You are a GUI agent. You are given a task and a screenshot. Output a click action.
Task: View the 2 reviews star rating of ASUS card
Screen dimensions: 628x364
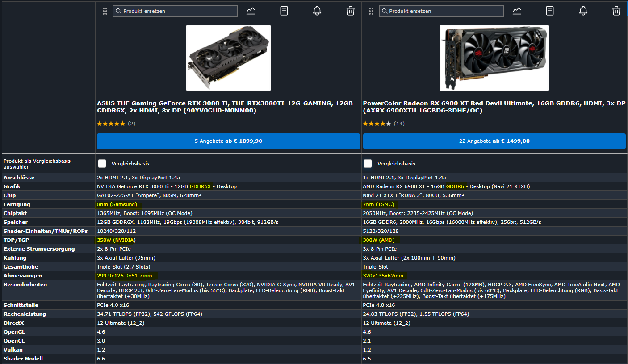116,124
